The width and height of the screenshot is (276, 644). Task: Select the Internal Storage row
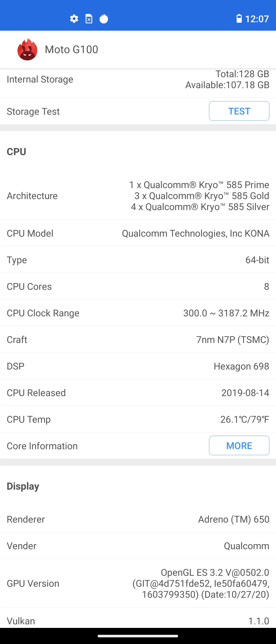coord(138,79)
